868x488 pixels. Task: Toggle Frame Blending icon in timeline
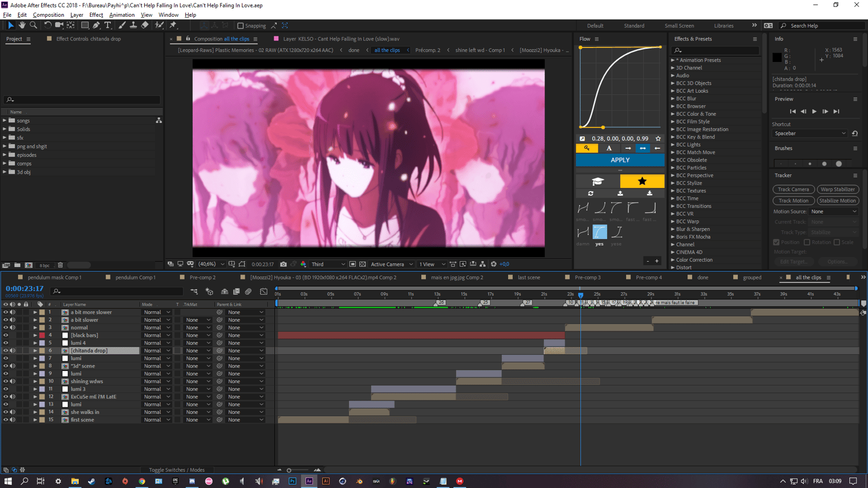click(236, 292)
